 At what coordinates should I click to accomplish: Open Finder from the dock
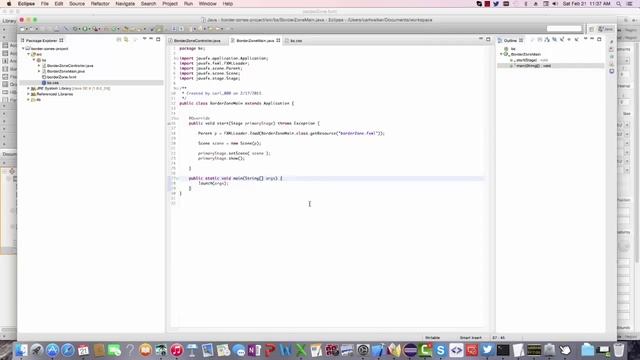21,350
